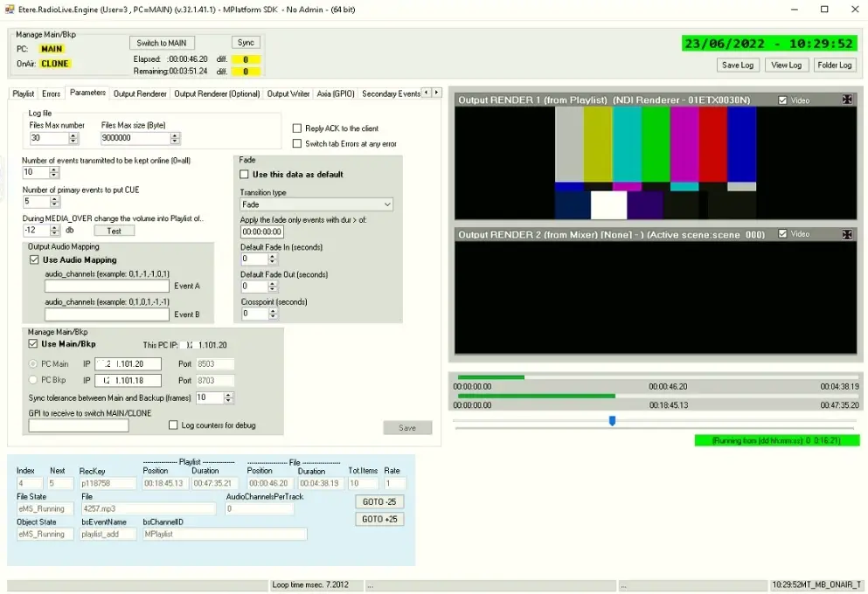Increase Files Max number with up arrow
This screenshot has height=594, width=868.
[x=73, y=135]
